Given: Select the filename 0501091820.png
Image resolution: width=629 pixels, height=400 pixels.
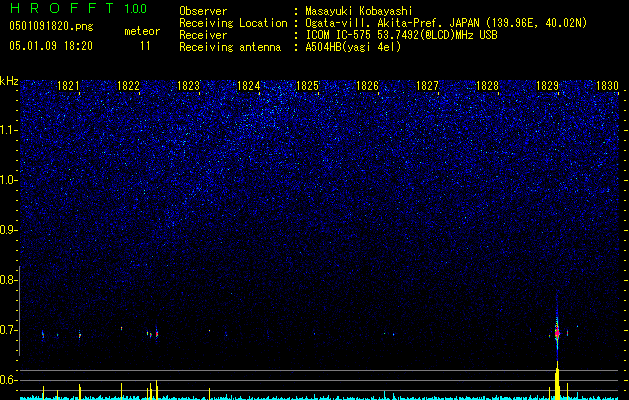Looking at the screenshot, I should [51, 26].
